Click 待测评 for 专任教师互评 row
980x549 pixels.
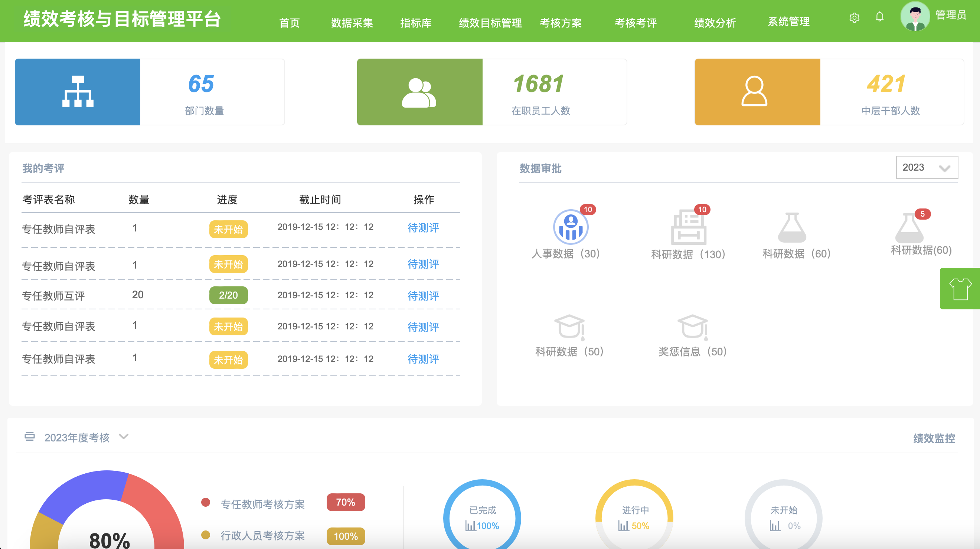pyautogui.click(x=423, y=295)
